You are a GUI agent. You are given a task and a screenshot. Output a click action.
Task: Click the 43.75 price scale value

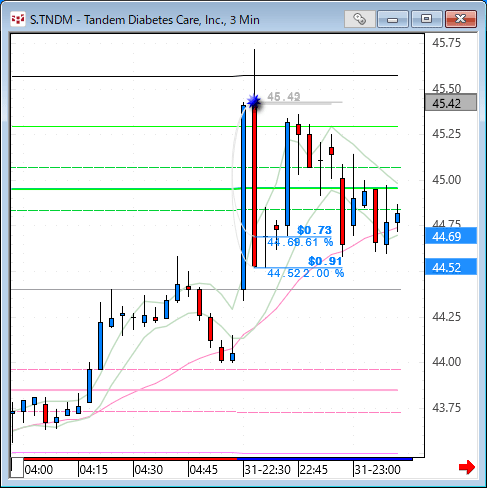[x=446, y=407]
